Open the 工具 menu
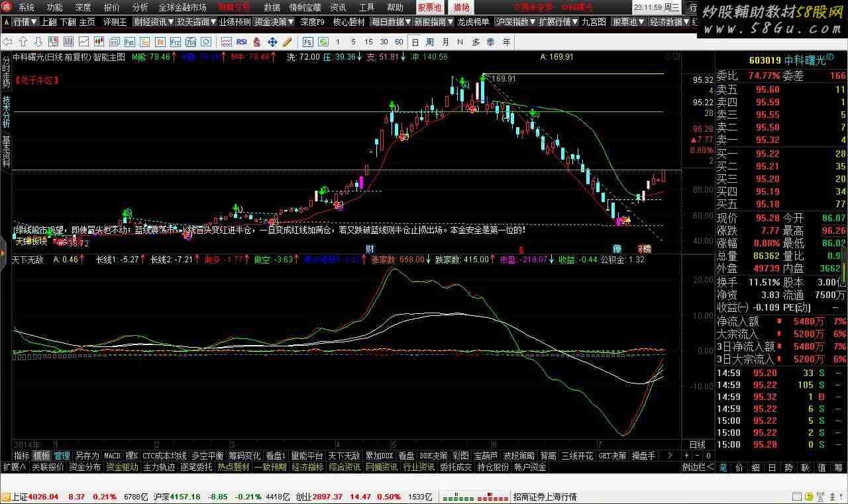Image resolution: width=848 pixels, height=504 pixels. 366,7
